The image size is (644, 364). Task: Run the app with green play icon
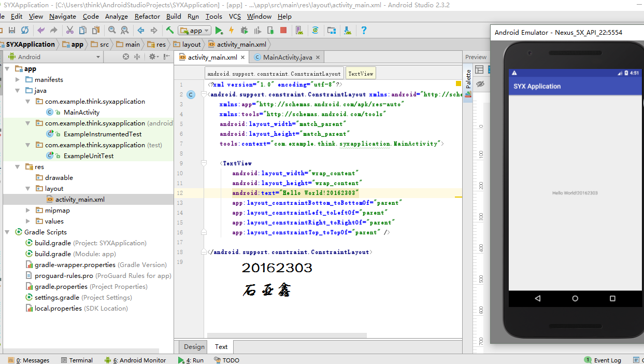click(x=219, y=30)
